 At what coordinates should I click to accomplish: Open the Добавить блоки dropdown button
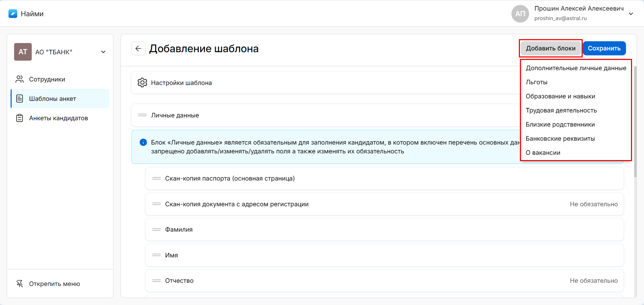[x=550, y=49]
